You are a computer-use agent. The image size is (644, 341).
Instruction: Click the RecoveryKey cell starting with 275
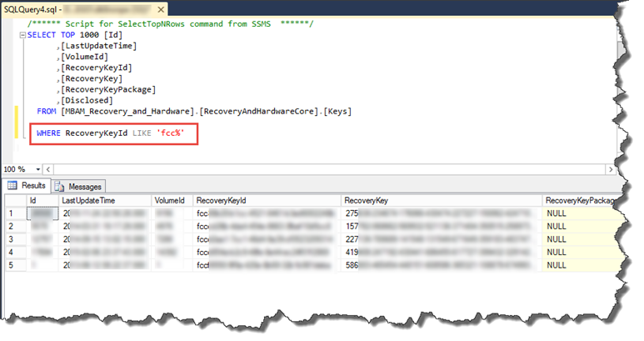442,213
